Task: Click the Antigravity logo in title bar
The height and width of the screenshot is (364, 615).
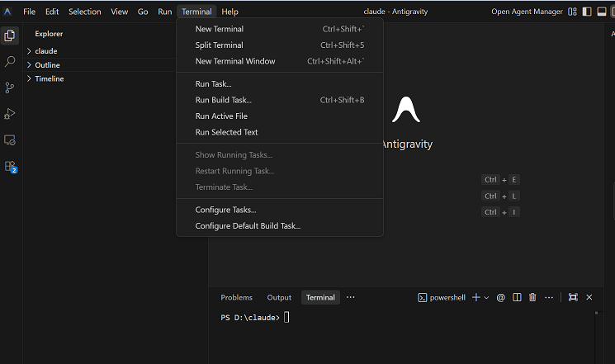Action: tap(7, 12)
